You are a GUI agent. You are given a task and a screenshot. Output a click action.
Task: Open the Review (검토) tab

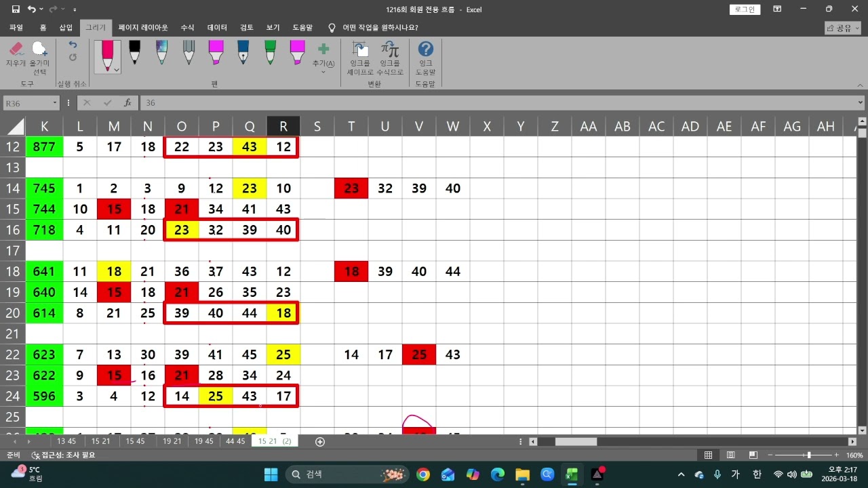[x=247, y=28]
